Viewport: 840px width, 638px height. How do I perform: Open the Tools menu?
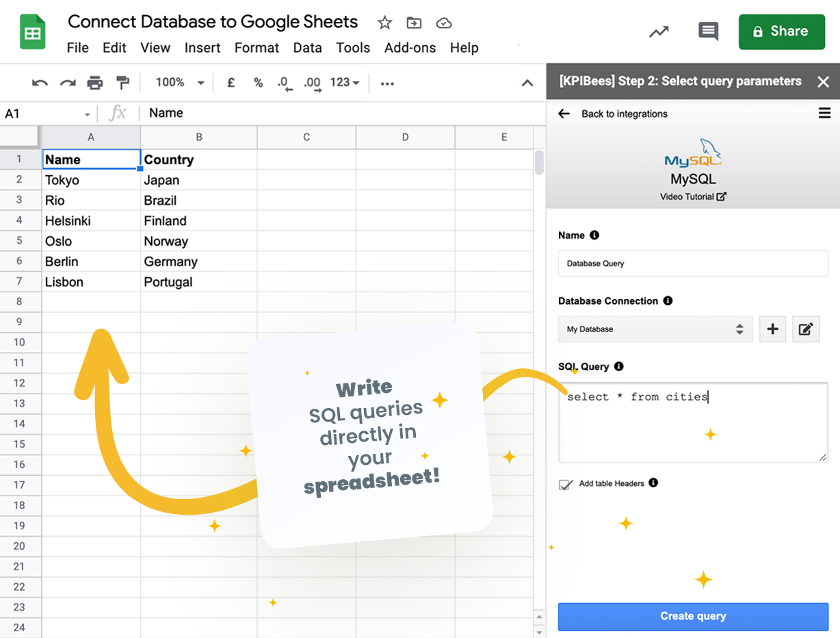[x=353, y=48]
